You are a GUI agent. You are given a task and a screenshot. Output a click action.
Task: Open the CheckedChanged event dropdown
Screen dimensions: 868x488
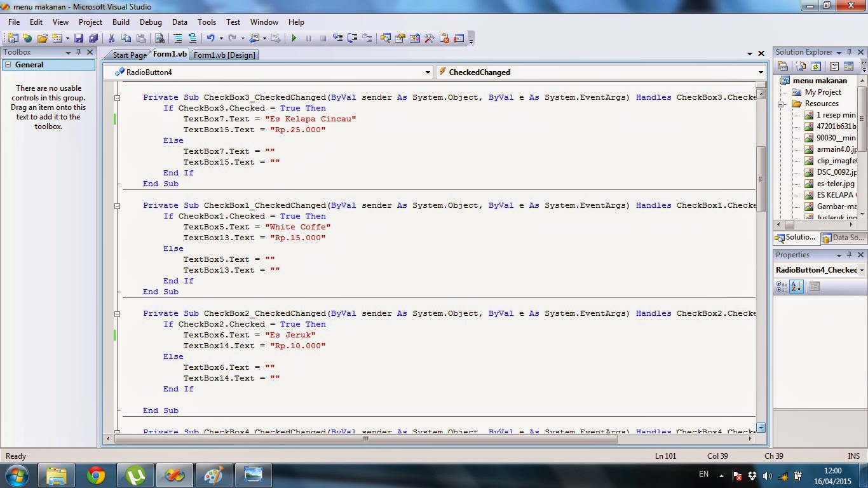760,72
